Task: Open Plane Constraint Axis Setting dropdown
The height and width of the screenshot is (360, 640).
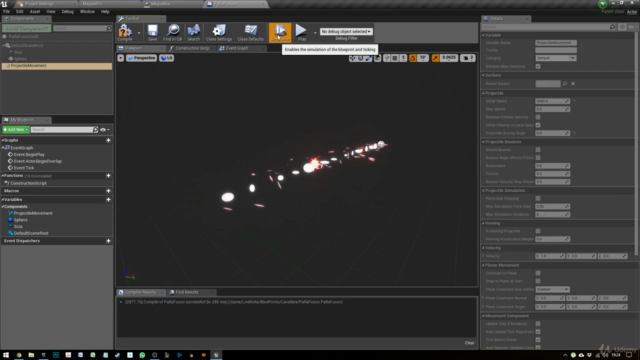Action: pyautogui.click(x=552, y=289)
